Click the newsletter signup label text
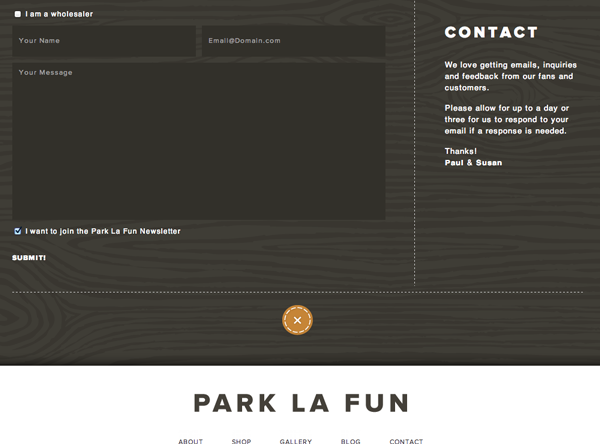Screen dimensions: 600x444 [x=103, y=231]
